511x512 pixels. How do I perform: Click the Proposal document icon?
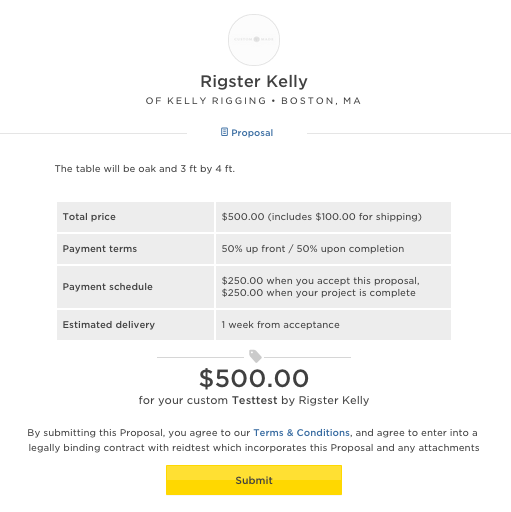click(x=224, y=132)
